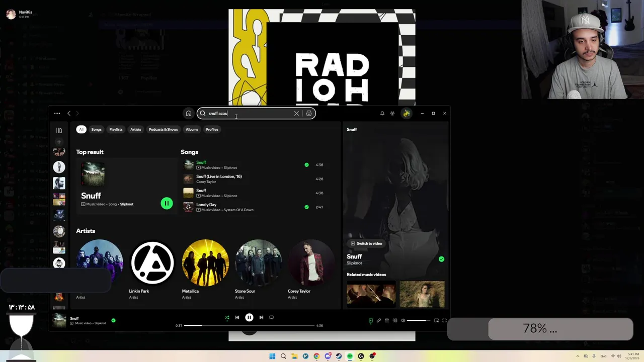This screenshot has height=362, width=644.
Task: Mute with the volume speaker icon
Action: pyautogui.click(x=403, y=320)
